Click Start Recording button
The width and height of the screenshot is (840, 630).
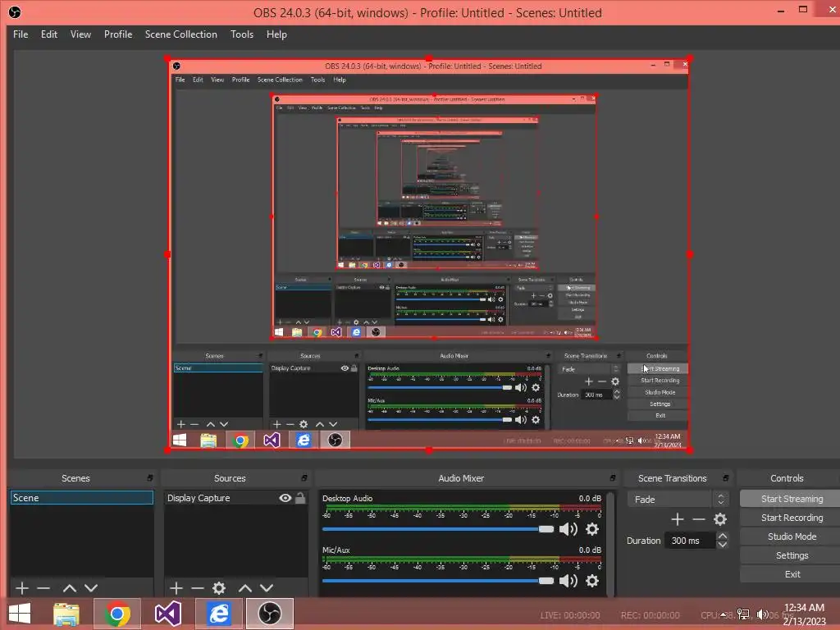[x=792, y=518]
